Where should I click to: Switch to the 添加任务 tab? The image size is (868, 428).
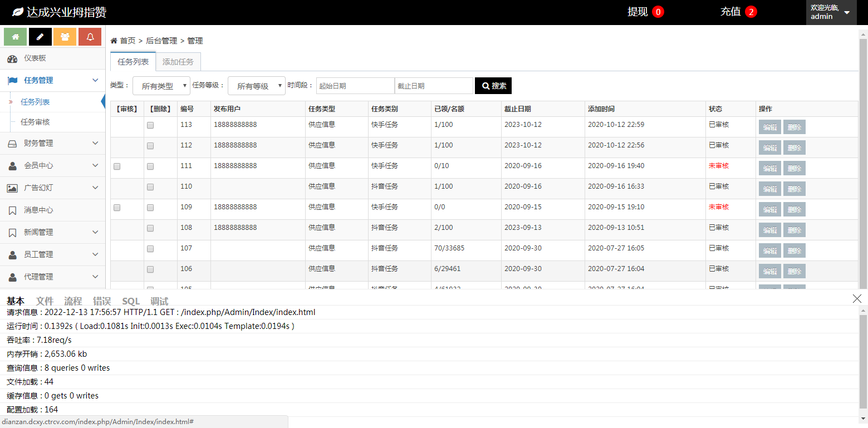(x=178, y=62)
